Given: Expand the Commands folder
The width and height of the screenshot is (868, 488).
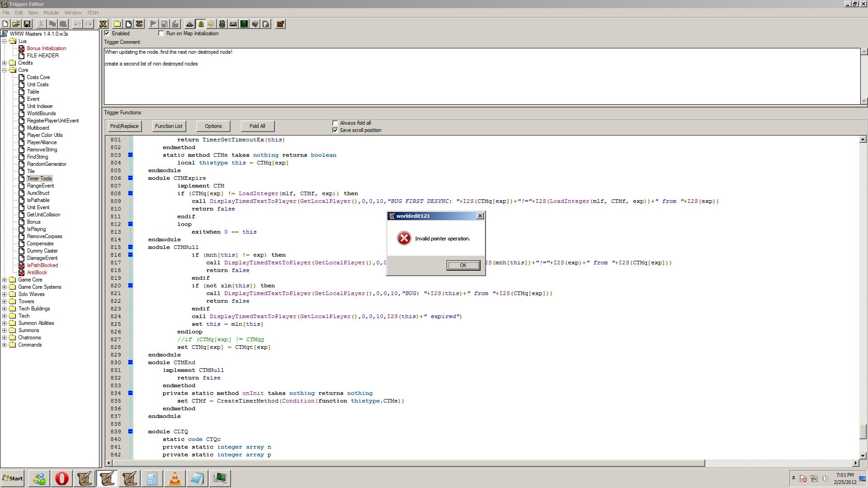Looking at the screenshot, I should [x=5, y=345].
